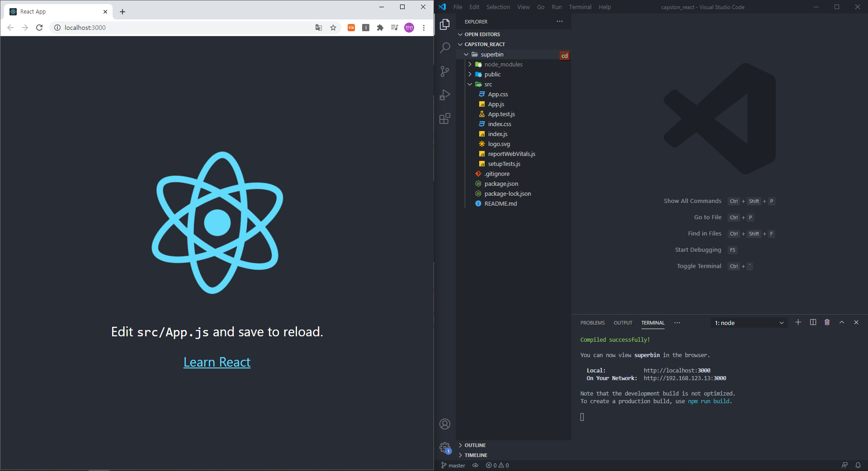
Task: Open the View menu
Action: pyautogui.click(x=524, y=7)
